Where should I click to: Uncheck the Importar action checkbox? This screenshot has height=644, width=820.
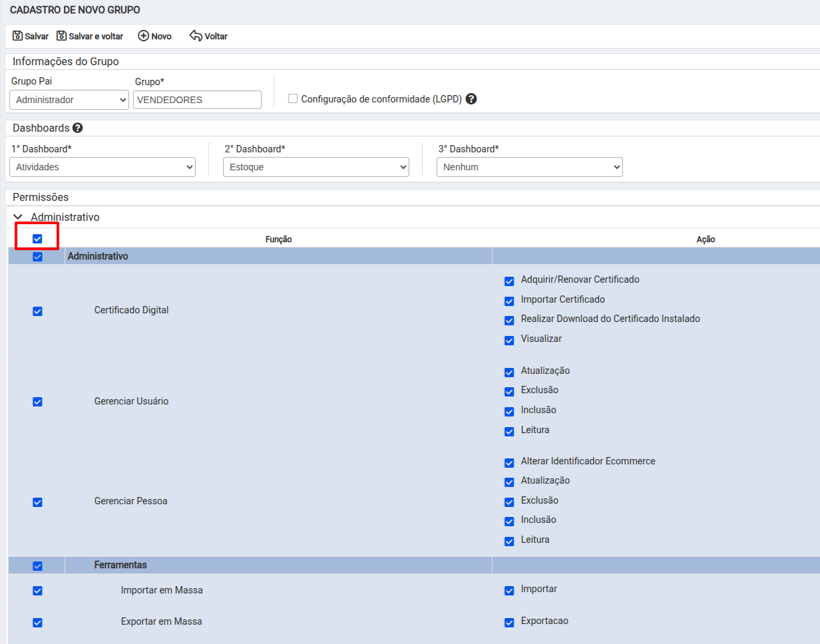(x=509, y=591)
